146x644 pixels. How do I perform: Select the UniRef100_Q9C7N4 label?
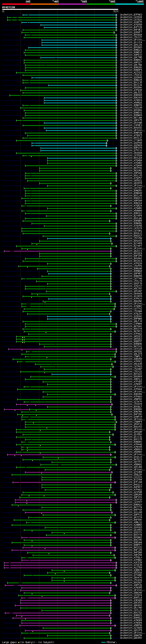[131, 65]
